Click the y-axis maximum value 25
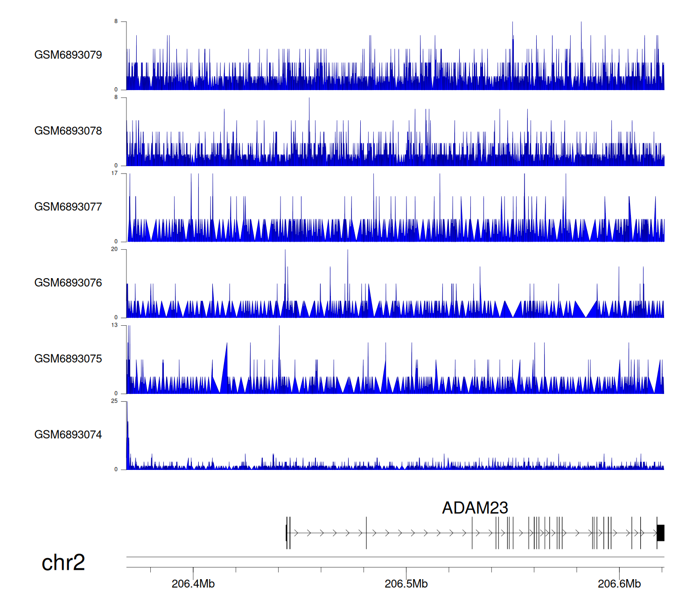 click(114, 401)
